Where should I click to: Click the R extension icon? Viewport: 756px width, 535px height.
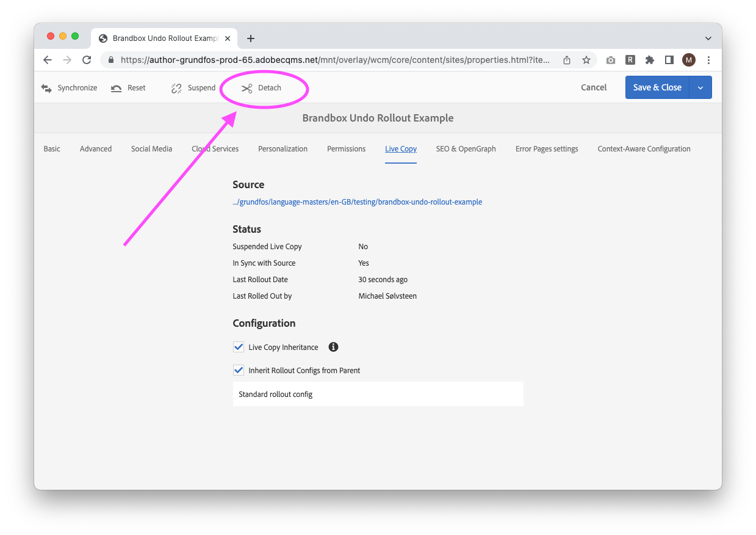[630, 60]
